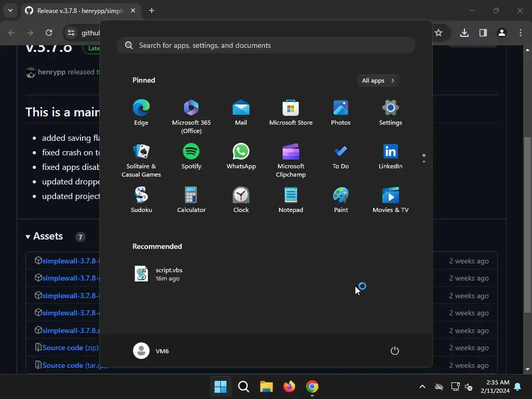The image size is (532, 399).
Task: Switch to Chrome on taskbar
Action: 312,387
